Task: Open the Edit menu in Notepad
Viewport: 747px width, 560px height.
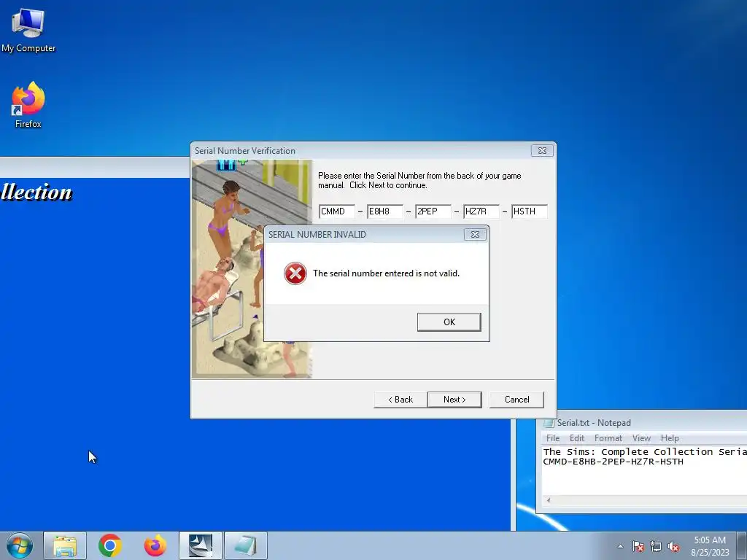Action: tap(576, 438)
